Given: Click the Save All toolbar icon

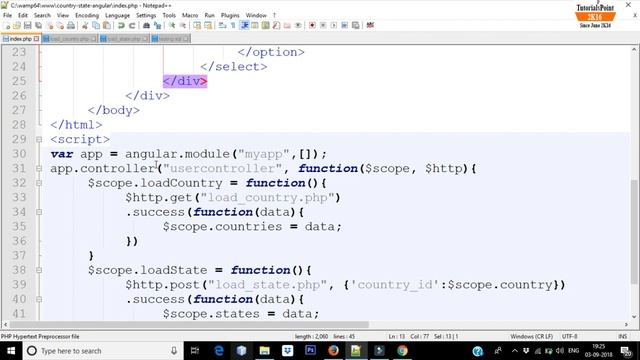Looking at the screenshot, I should click(x=38, y=25).
